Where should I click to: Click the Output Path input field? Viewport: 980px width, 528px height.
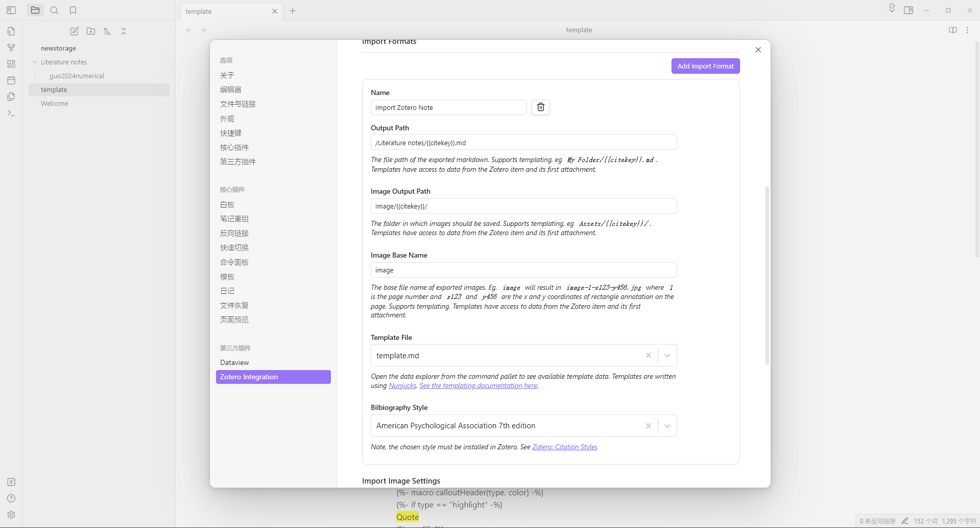523,143
